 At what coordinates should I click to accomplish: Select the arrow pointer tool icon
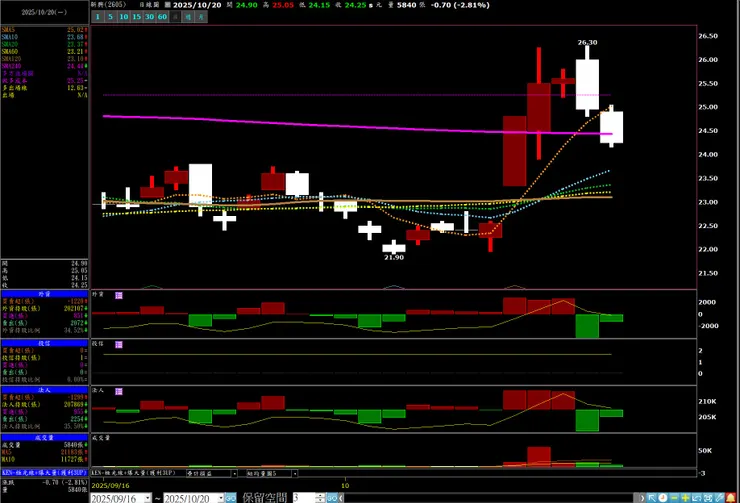(x=652, y=498)
